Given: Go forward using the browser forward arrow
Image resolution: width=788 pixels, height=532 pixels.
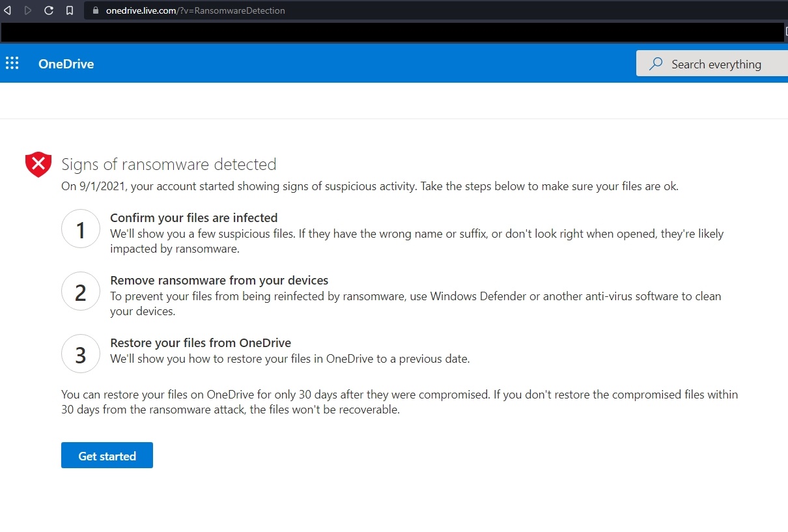Looking at the screenshot, I should tap(28, 10).
